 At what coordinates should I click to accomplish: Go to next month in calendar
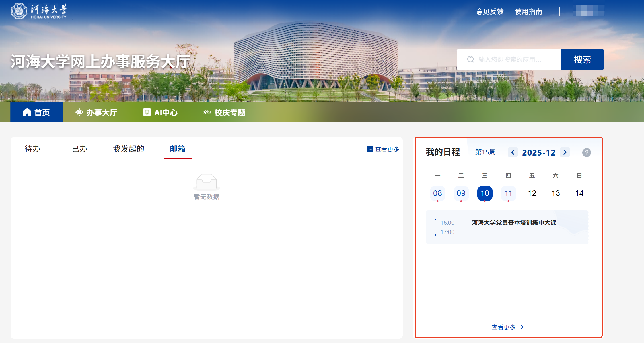[x=565, y=152]
